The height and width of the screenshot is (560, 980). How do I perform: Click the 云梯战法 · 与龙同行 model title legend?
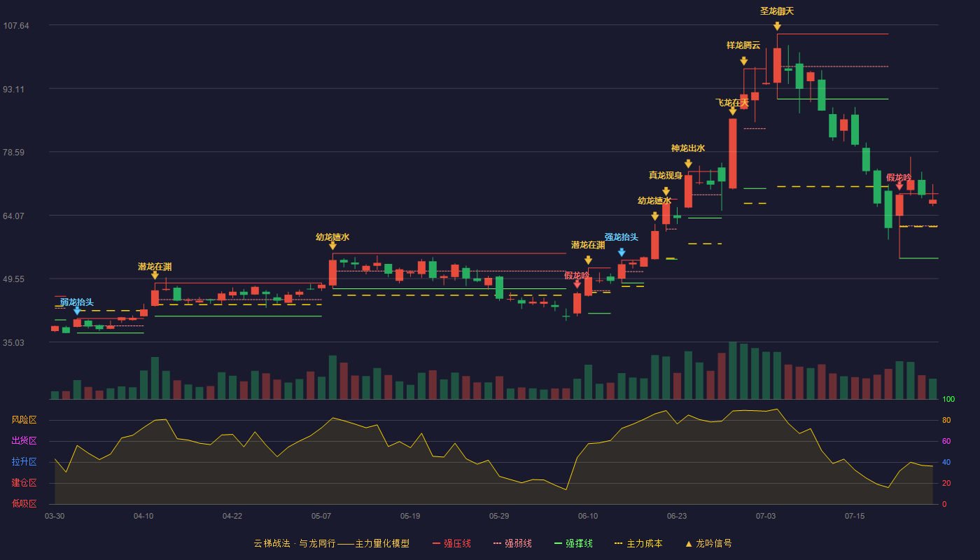click(x=331, y=543)
